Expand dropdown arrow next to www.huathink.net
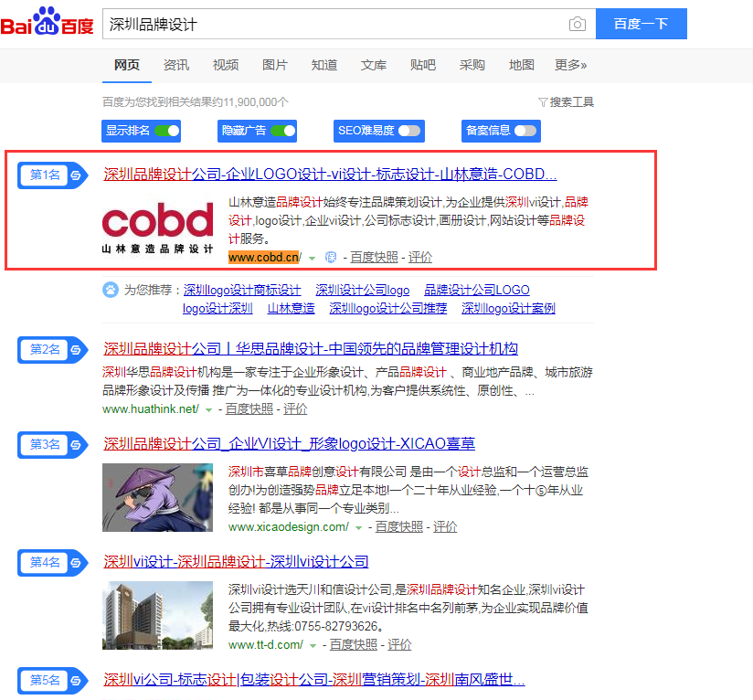Screen dimensions: 753x700 click(208, 410)
